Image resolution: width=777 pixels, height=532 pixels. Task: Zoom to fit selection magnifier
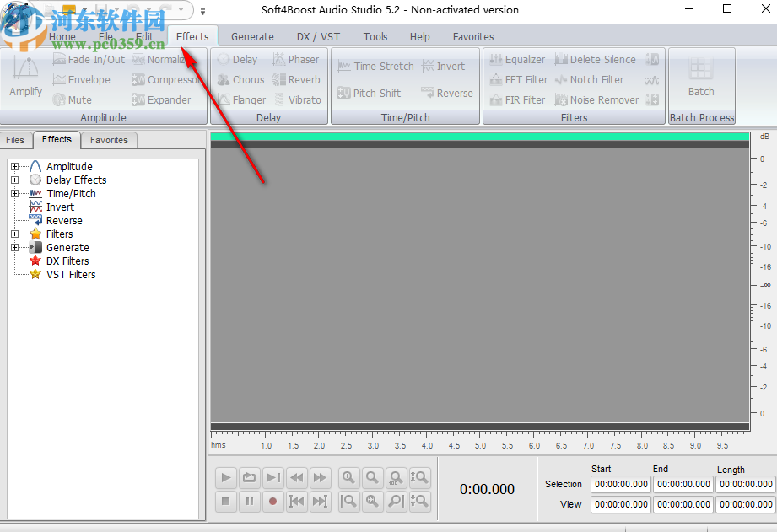(372, 502)
